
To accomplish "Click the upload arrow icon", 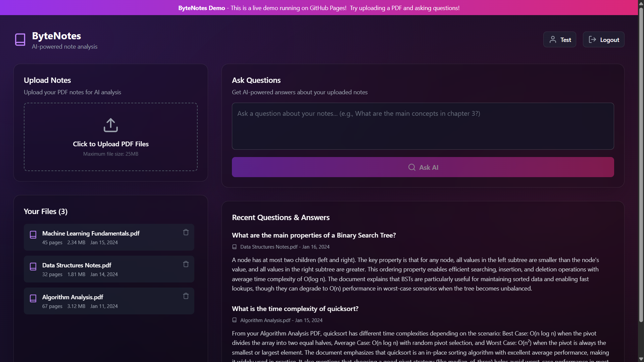I will pos(111,125).
